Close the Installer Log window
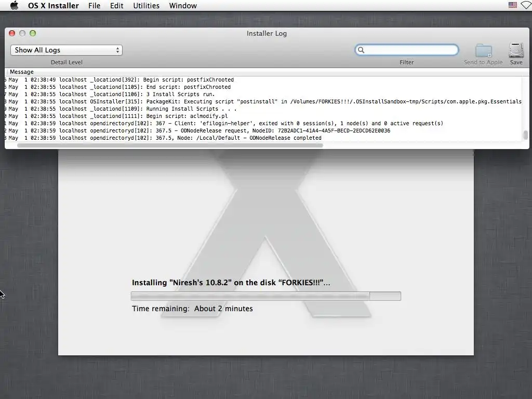 tap(12, 33)
